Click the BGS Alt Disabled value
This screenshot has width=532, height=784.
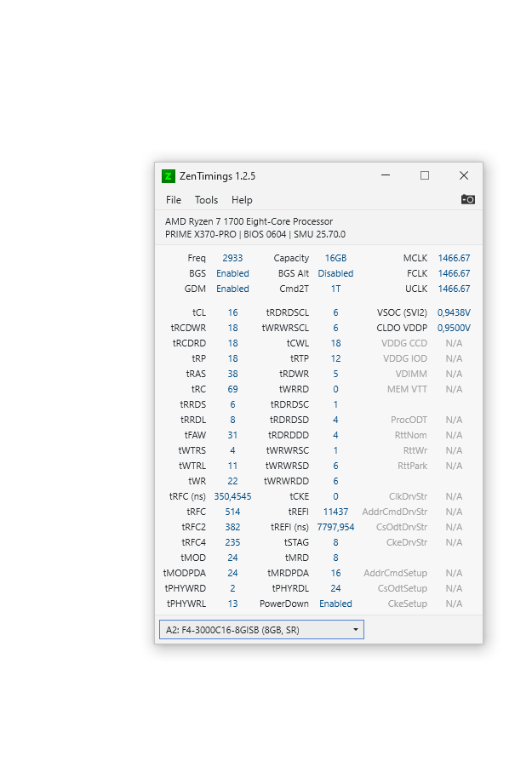(x=335, y=273)
